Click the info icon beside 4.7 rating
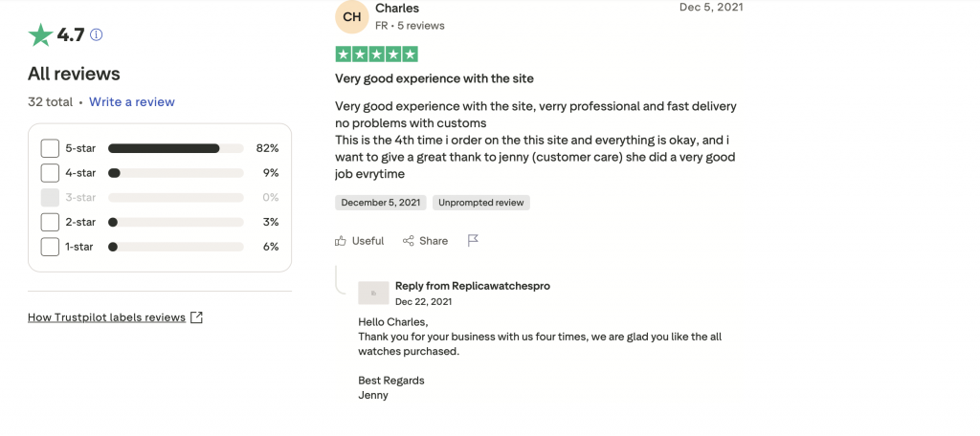980x436 pixels. coord(96,35)
